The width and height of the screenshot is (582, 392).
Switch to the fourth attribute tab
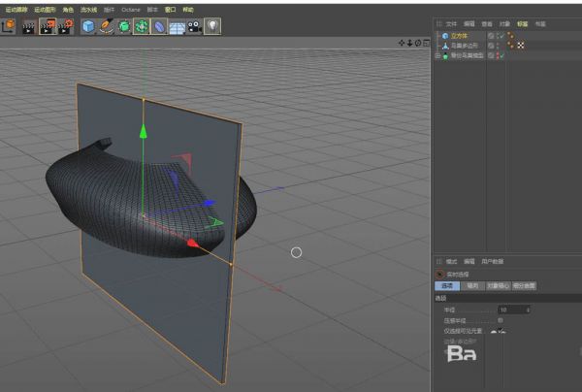[524, 286]
